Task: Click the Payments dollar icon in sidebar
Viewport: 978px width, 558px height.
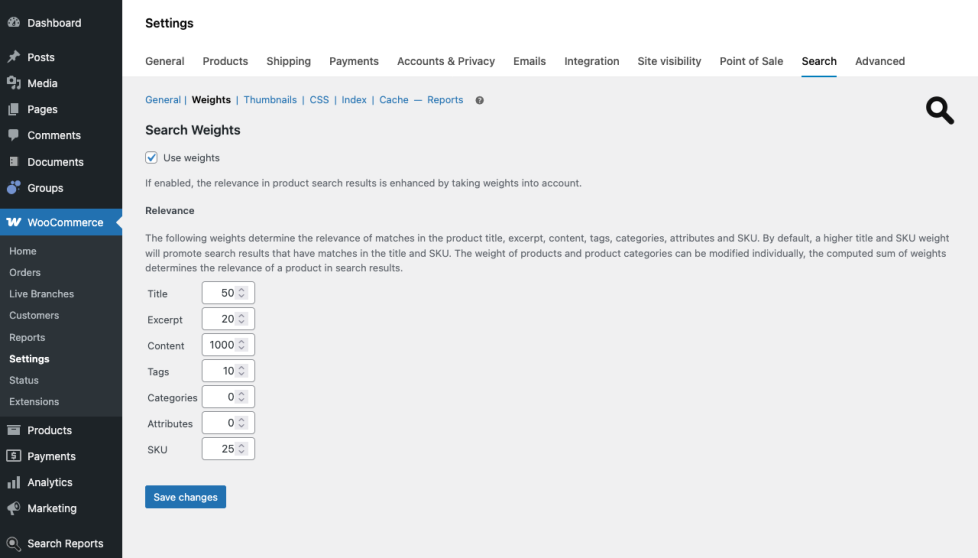Action: click(14, 456)
